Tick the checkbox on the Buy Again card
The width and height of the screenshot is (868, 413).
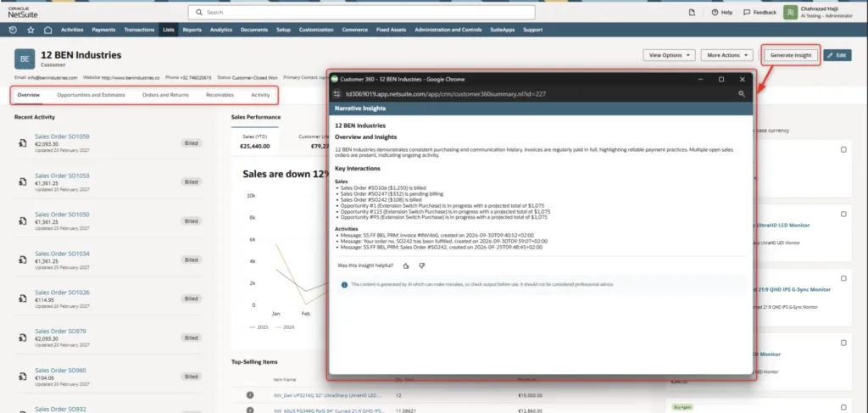pos(843,407)
